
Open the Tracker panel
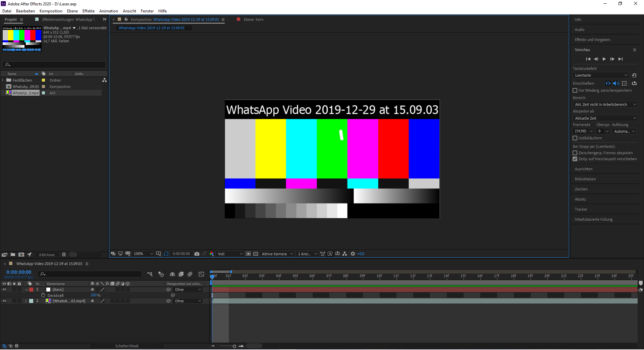pyautogui.click(x=581, y=209)
